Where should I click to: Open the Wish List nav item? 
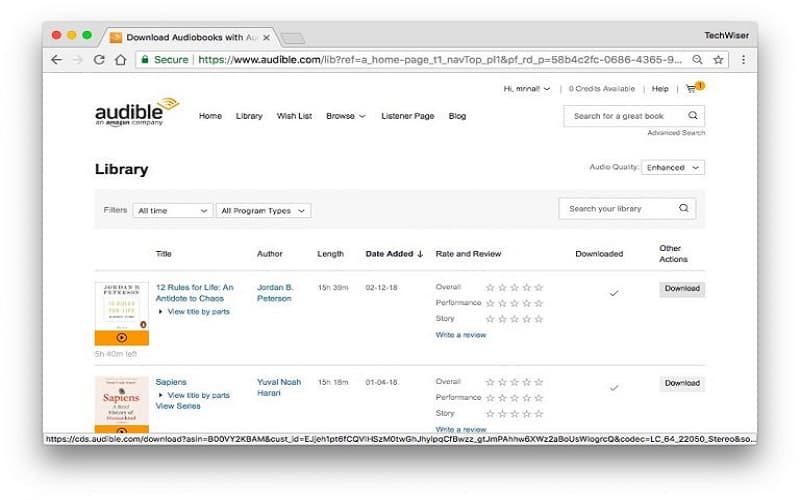coord(294,116)
